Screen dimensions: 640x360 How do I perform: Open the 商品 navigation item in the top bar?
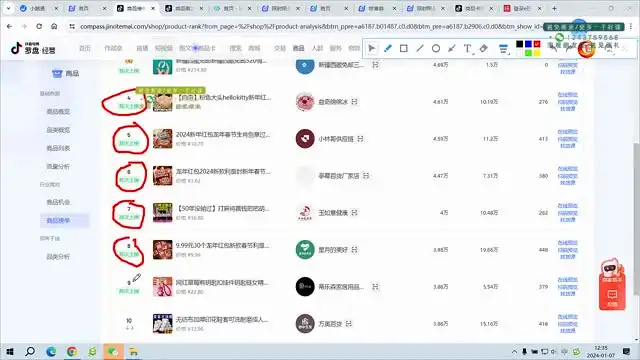298,48
